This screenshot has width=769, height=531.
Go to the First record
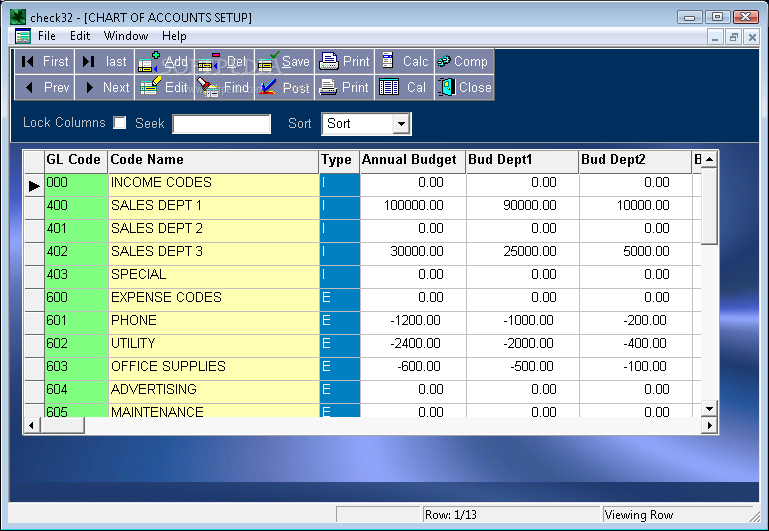[x=44, y=62]
